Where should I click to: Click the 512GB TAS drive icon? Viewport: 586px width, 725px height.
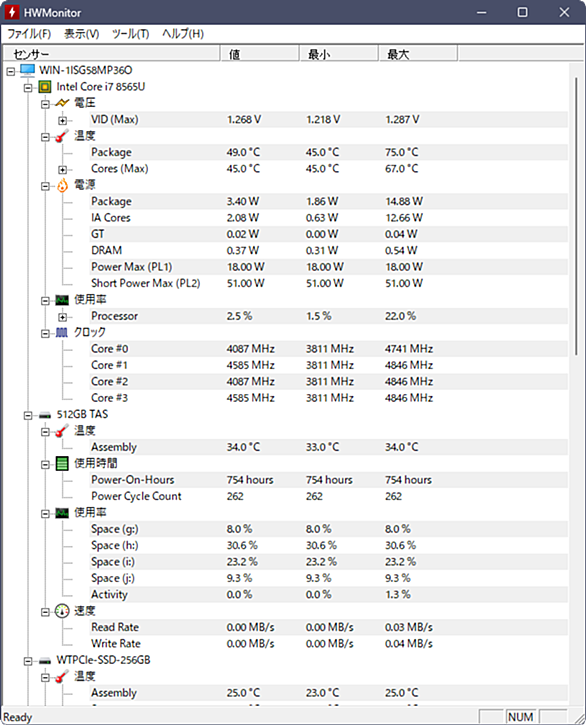pos(45,415)
